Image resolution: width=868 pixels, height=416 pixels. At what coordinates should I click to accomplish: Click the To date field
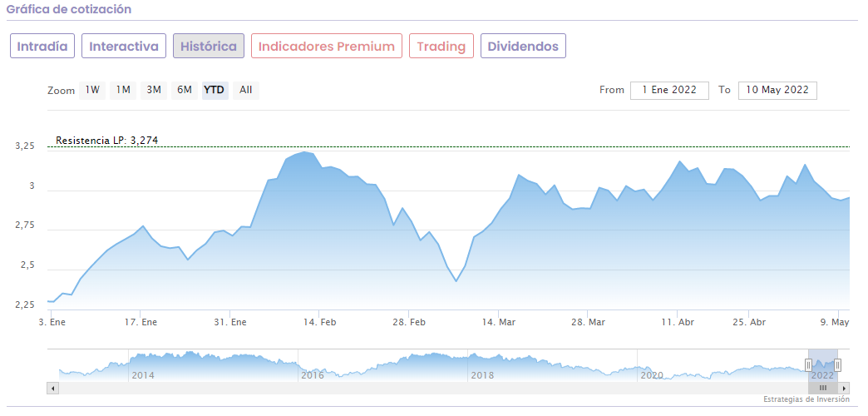(x=777, y=90)
